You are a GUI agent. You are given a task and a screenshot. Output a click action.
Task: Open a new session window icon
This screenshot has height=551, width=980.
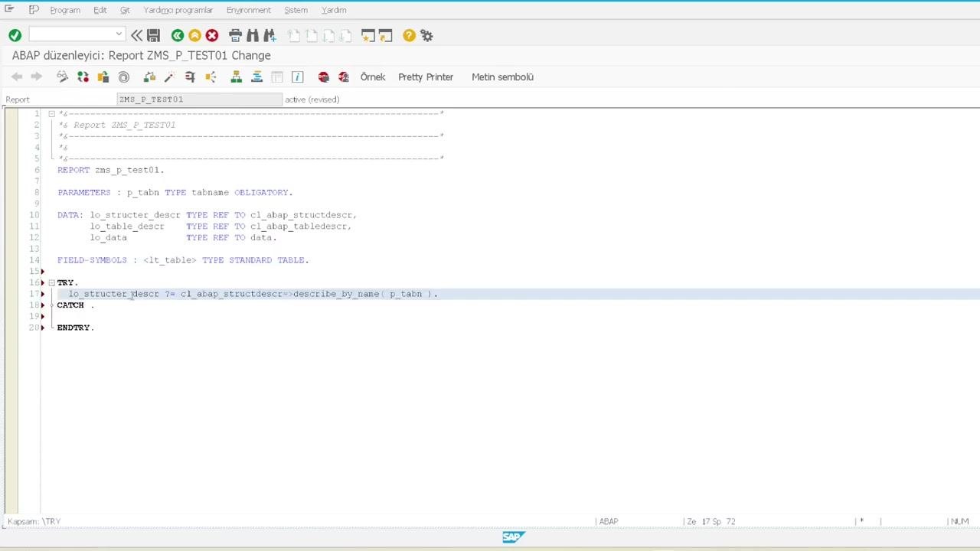368,35
